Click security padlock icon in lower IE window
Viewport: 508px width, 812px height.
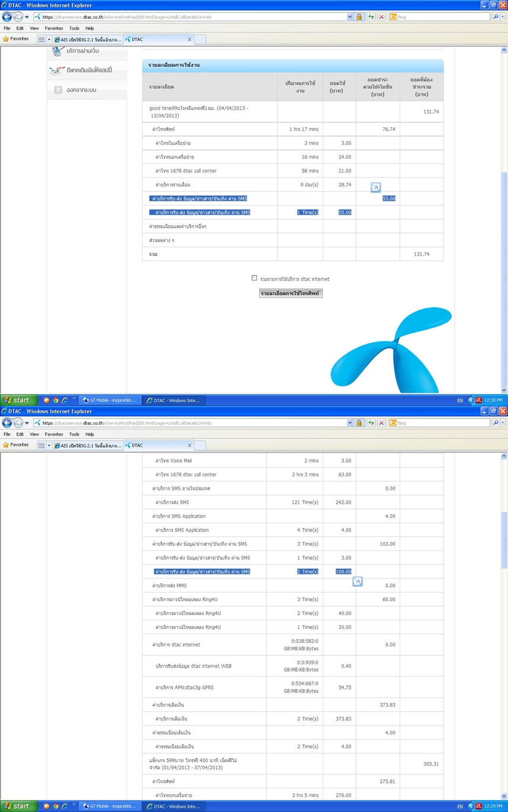(359, 423)
